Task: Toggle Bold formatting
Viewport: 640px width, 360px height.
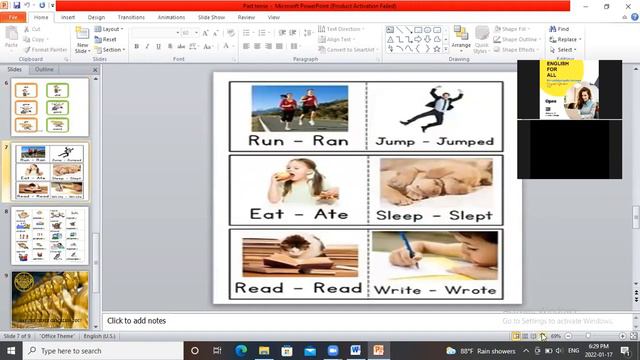Action: 137,47
